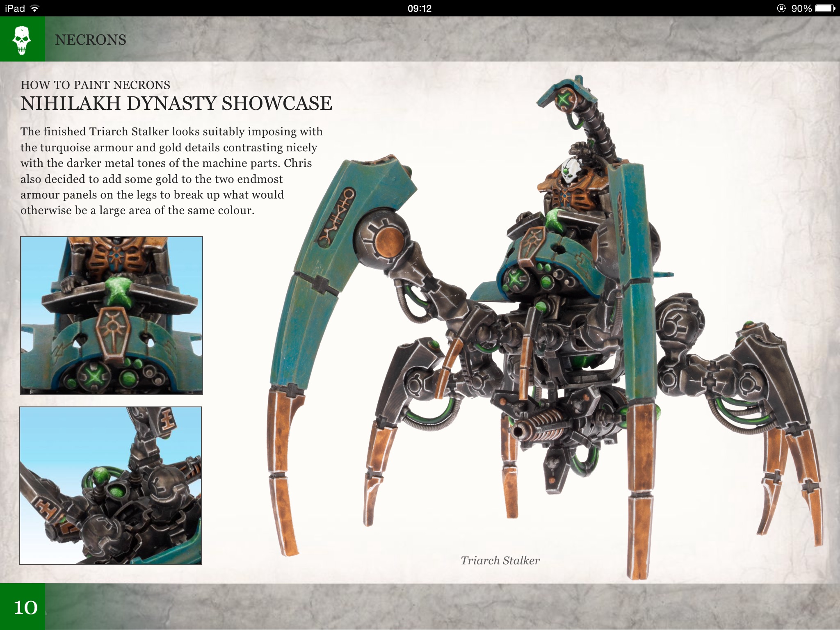This screenshot has width=840, height=630.
Task: Enlarge the cockpit close-up thumbnail
Action: point(112,315)
